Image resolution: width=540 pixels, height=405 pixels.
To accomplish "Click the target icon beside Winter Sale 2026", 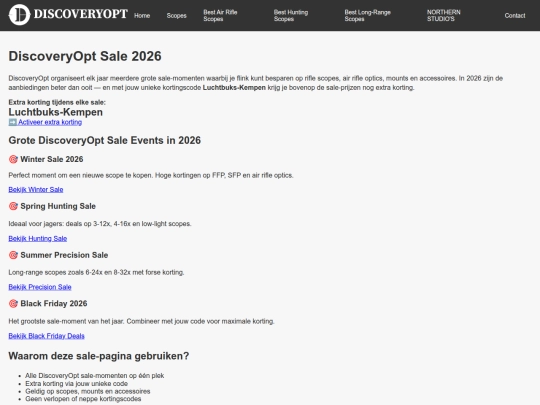I will (13, 159).
